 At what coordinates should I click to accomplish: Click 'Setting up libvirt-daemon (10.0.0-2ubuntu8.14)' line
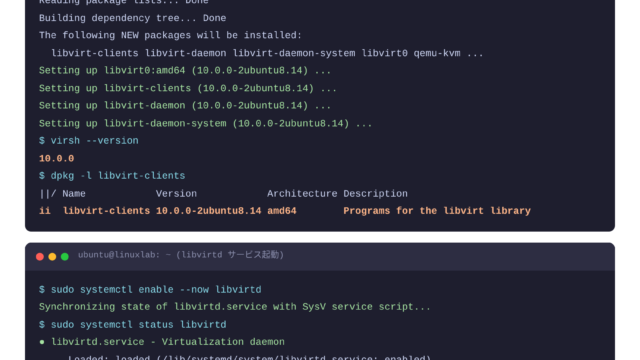pyautogui.click(x=185, y=106)
